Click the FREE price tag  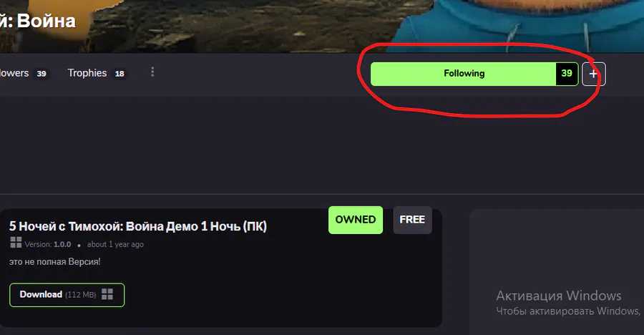412,220
